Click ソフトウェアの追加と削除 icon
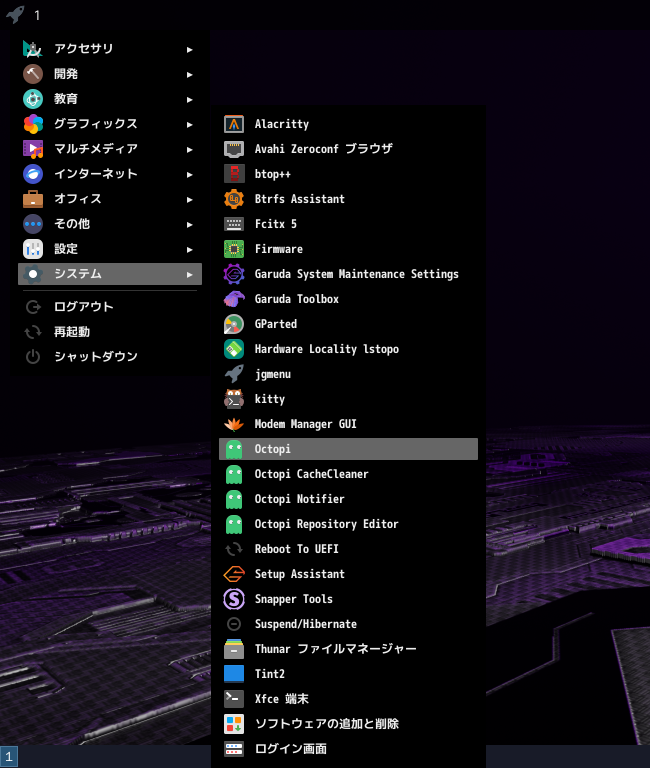This screenshot has width=650, height=768. pos(234,723)
